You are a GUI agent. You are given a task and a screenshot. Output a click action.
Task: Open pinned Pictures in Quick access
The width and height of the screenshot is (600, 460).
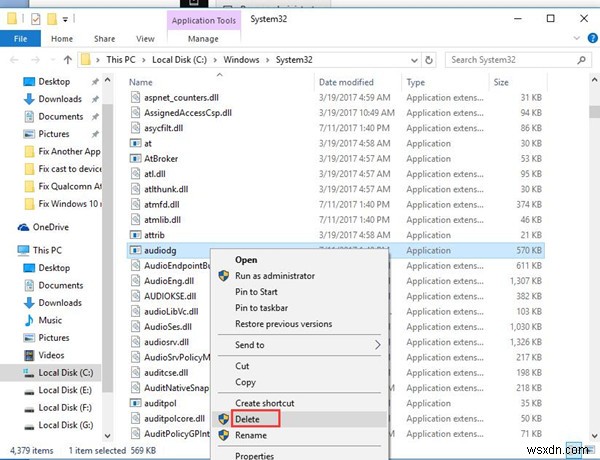[x=54, y=134]
